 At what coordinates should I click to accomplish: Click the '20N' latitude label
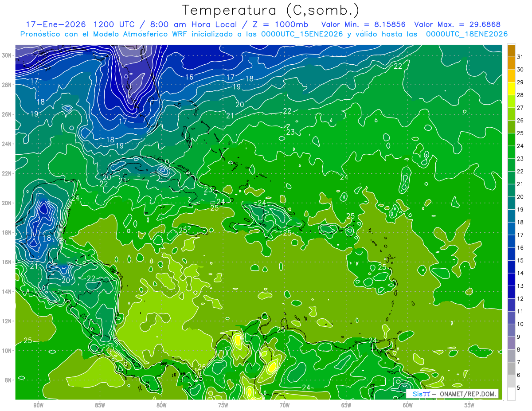point(8,203)
